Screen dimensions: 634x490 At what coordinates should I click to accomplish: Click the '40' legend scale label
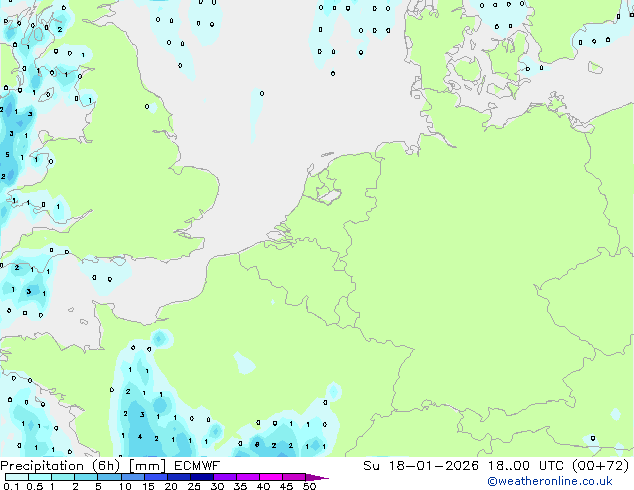[x=263, y=486]
